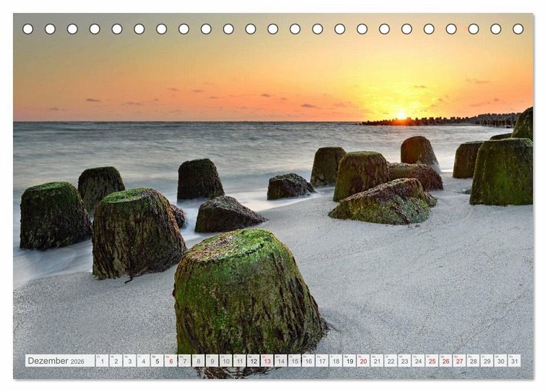Click the 'Dezember 2026' month label
Viewport: 546px width, 392px height.
click(56, 361)
